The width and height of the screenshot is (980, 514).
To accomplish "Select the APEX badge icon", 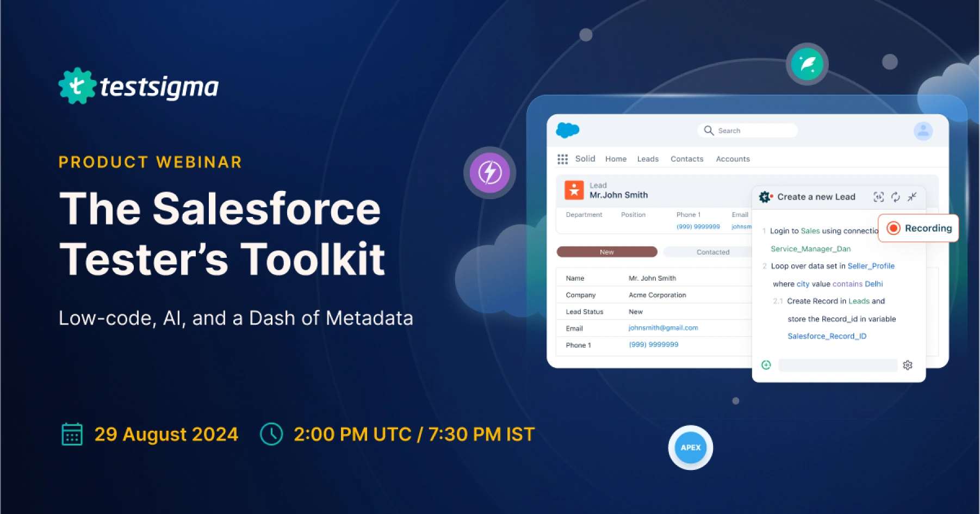I will tap(690, 447).
